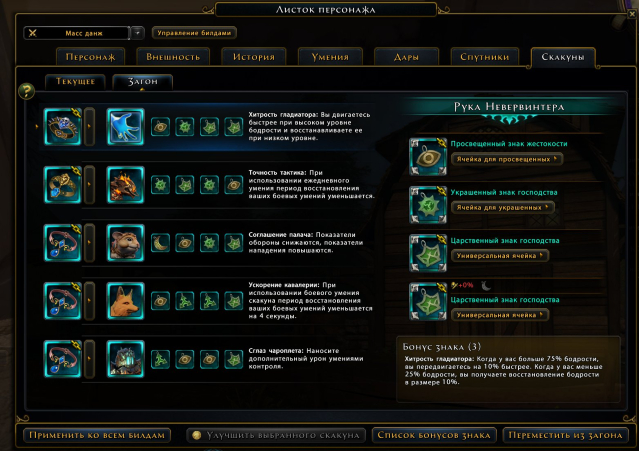The image size is (639, 451).
Task: Expand the first Универсальная ячейка slot selector
Action: 500,255
